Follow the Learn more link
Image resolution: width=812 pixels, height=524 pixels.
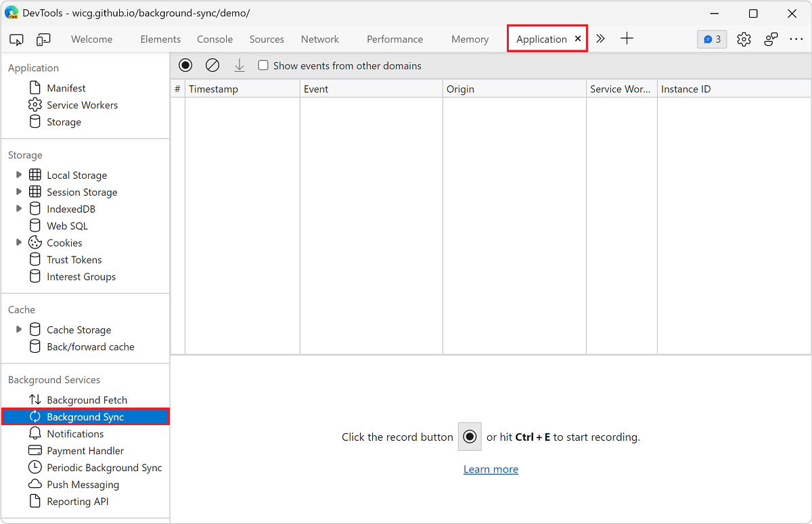coord(491,469)
